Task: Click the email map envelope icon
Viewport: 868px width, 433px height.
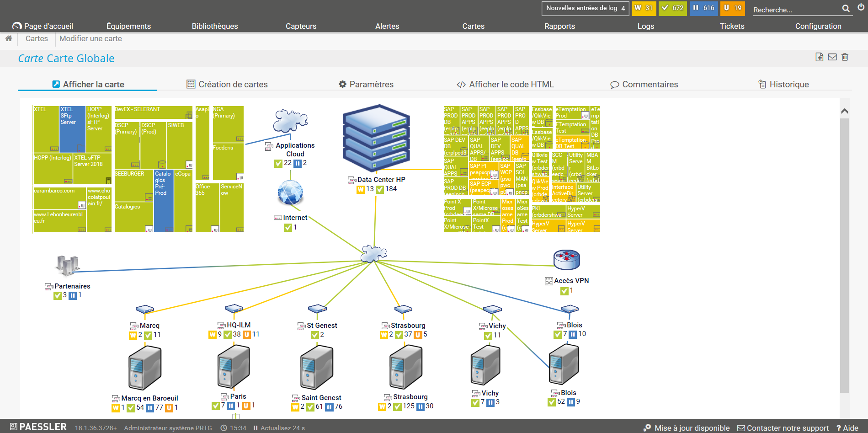Action: [832, 57]
